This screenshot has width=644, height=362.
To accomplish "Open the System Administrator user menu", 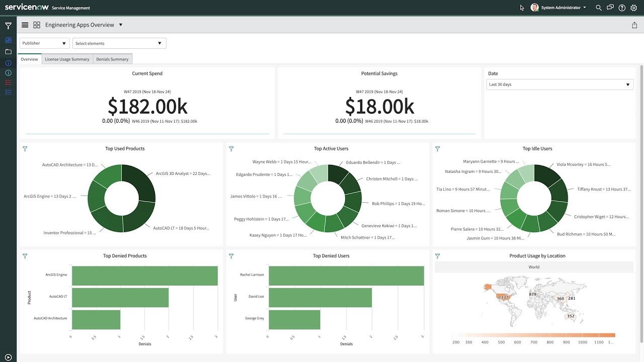I will [558, 8].
